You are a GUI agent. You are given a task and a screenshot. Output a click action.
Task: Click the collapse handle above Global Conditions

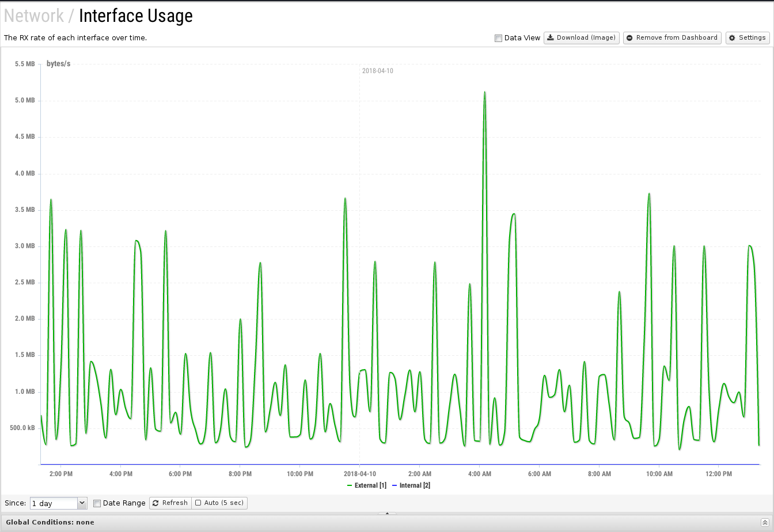pos(387,513)
